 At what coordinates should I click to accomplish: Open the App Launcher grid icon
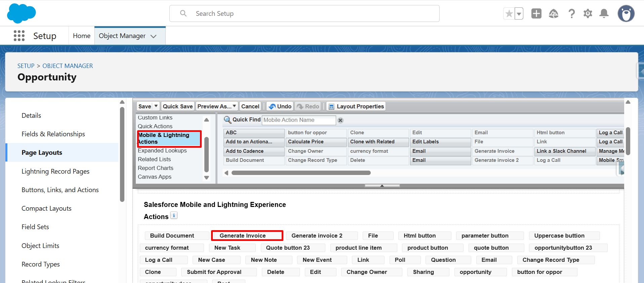tap(19, 36)
